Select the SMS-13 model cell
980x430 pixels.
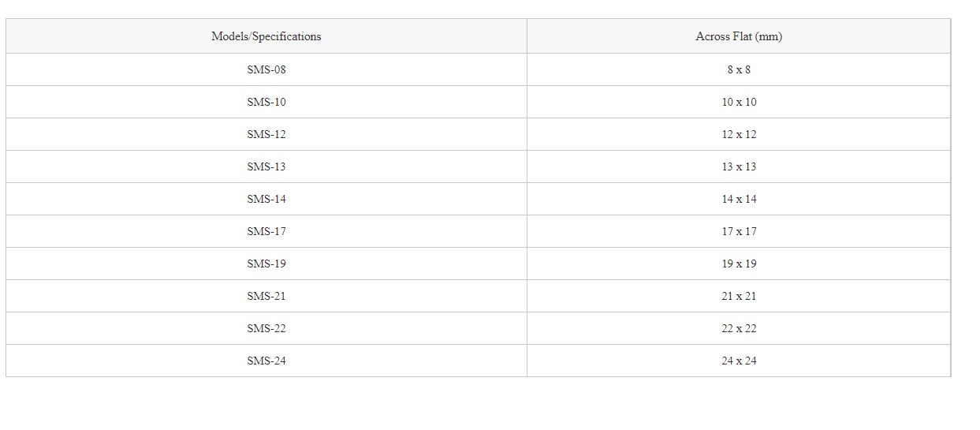point(266,166)
